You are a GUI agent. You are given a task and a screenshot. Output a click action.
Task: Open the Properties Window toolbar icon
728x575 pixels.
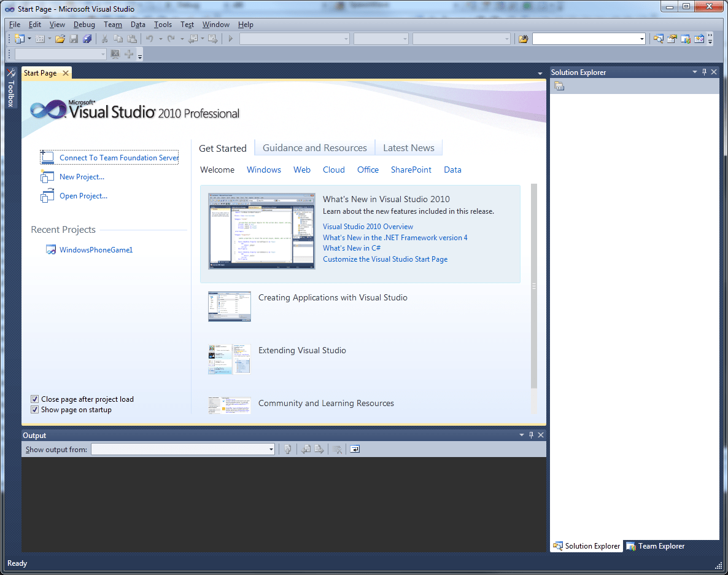click(x=672, y=39)
